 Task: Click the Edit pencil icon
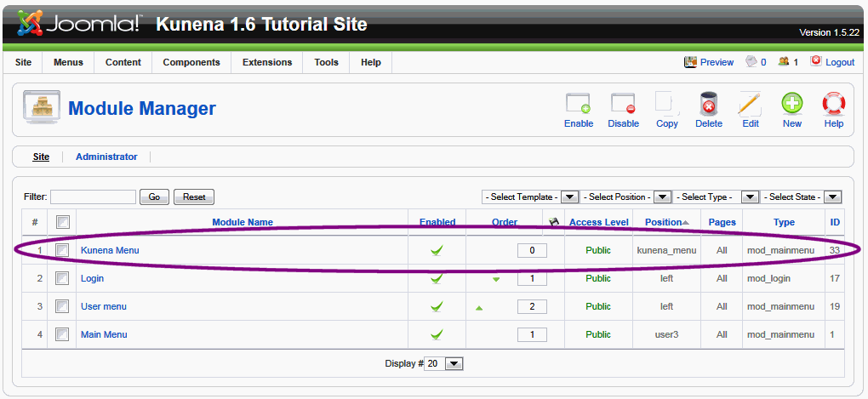750,105
